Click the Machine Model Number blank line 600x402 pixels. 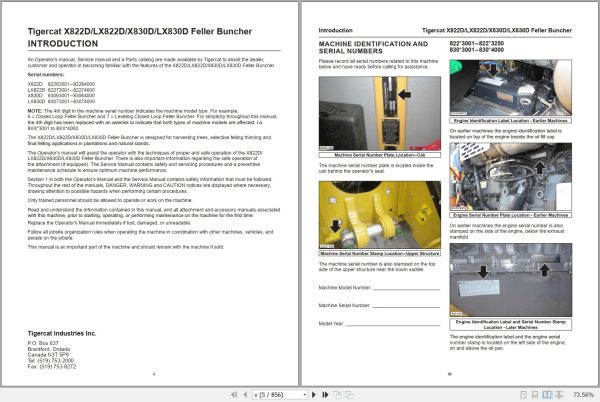pyautogui.click(x=406, y=289)
